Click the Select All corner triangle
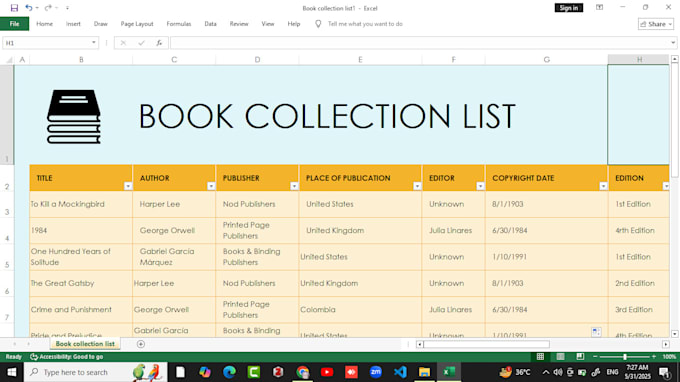The image size is (680, 382). click(9, 60)
